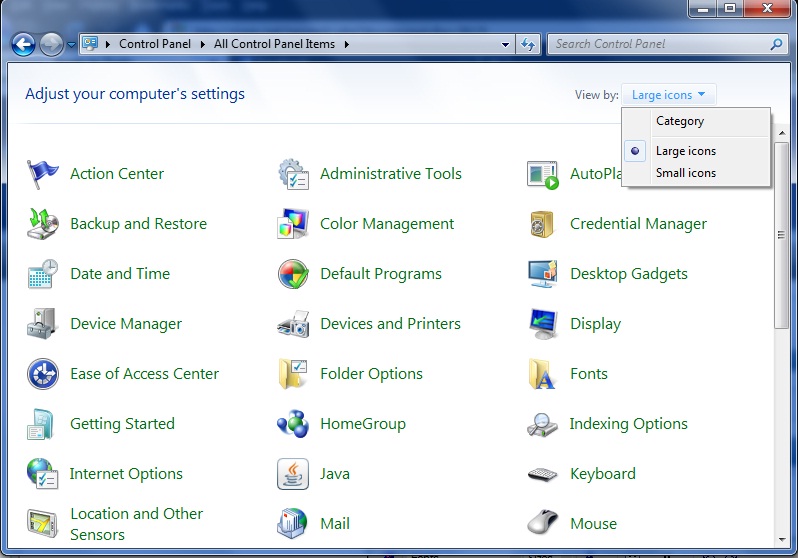Open the Administrative Tools link
The image size is (798, 558).
[x=391, y=174]
